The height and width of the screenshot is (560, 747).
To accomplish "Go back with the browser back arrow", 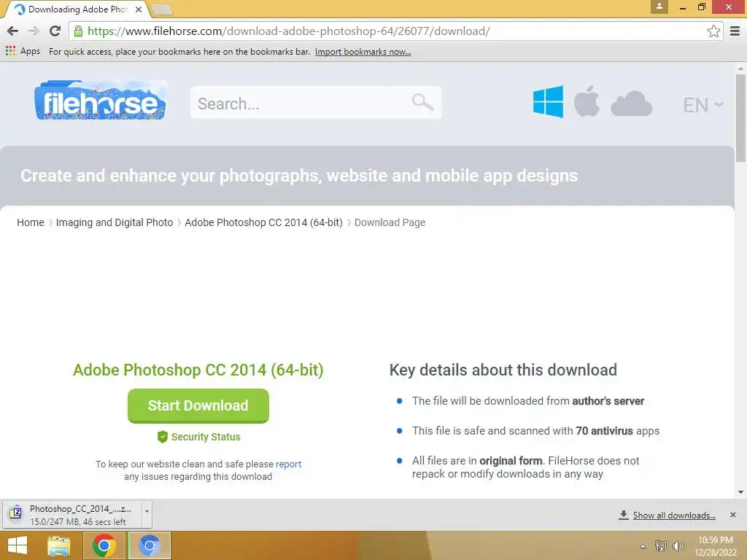I will click(x=13, y=31).
